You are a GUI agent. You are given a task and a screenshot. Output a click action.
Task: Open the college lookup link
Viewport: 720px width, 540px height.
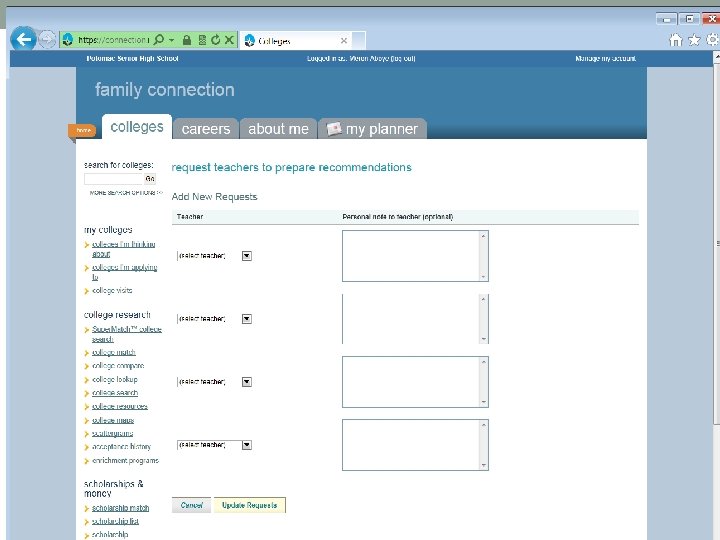click(115, 379)
